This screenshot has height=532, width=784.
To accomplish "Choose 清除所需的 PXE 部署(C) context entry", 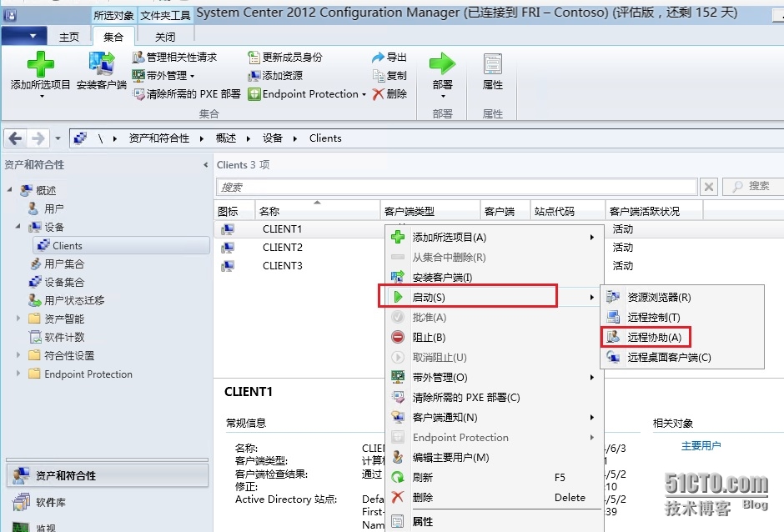I will 494,397.
